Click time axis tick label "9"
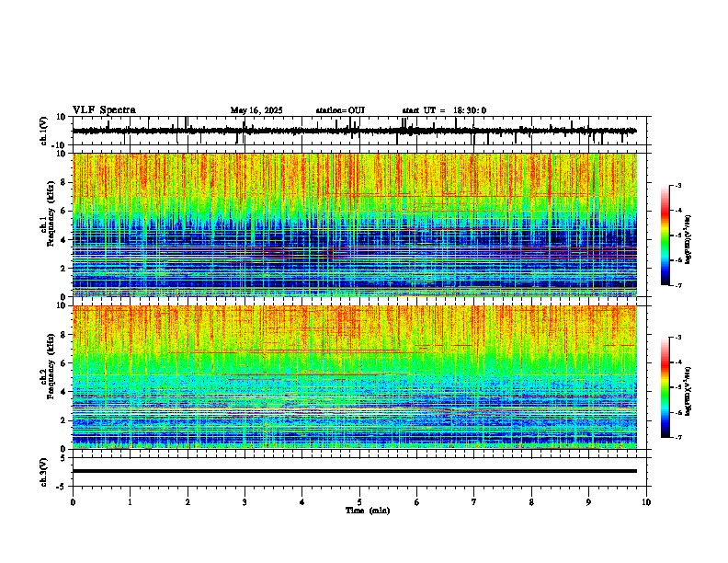 click(x=588, y=502)
